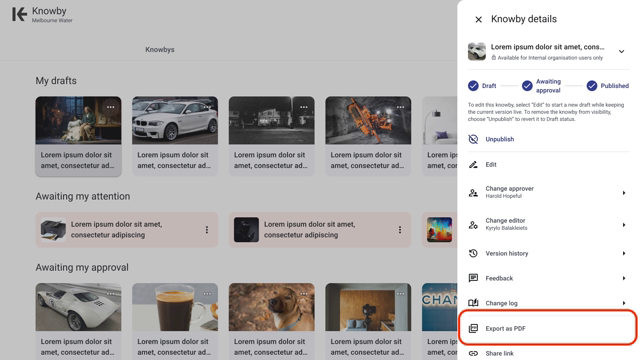Click the Knowby logo icon

(19, 14)
